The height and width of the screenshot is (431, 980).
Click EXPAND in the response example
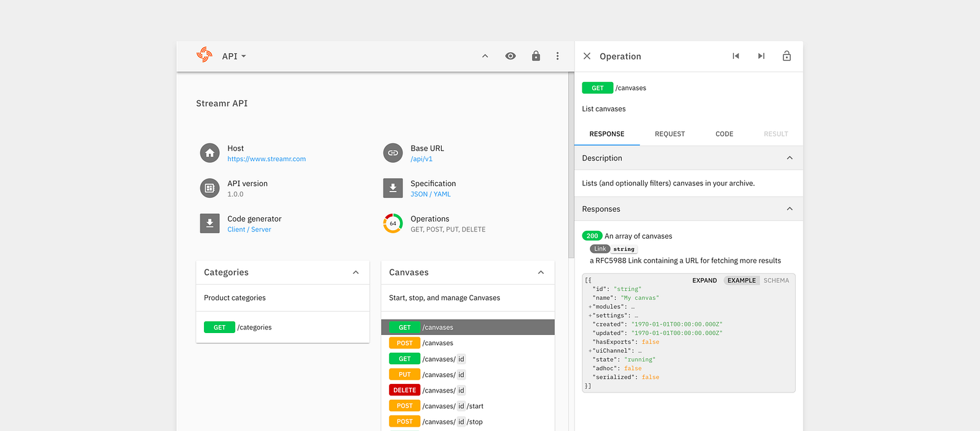click(x=704, y=280)
